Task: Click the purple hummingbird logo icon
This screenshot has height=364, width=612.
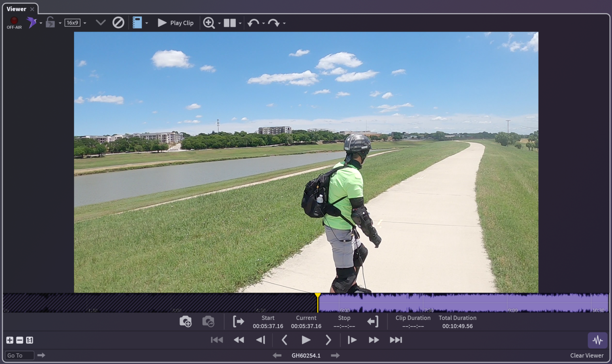Action: coord(32,23)
